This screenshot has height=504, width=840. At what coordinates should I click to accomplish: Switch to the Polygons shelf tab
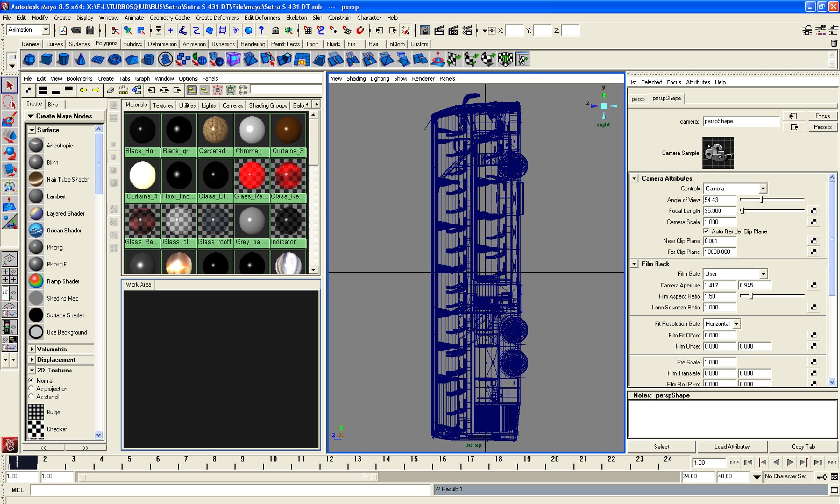pos(106,43)
